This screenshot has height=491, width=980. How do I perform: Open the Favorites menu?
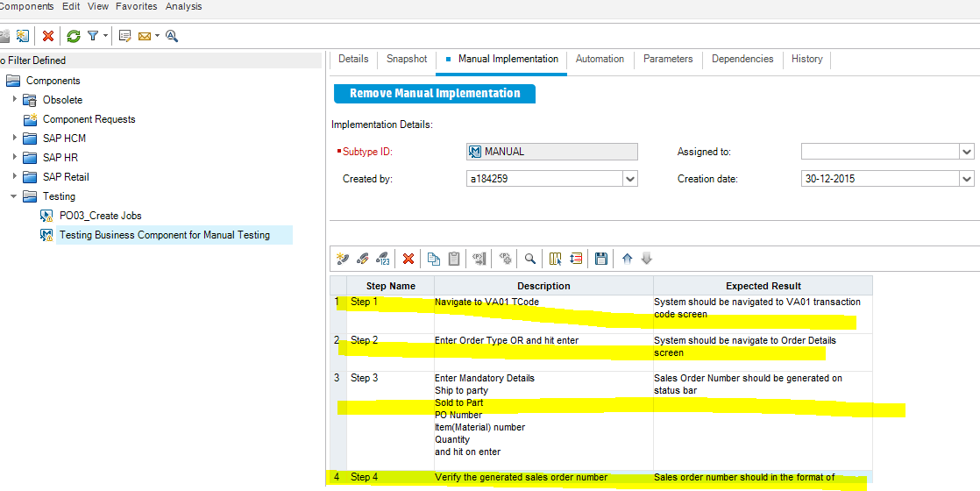tap(136, 6)
